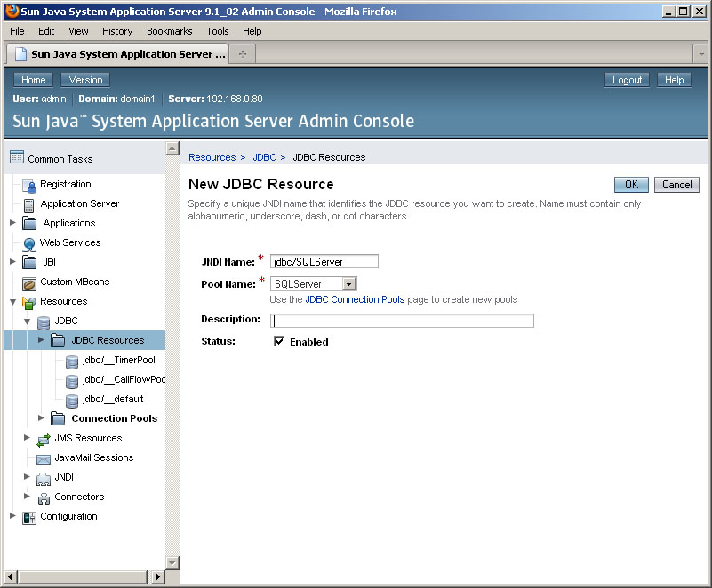This screenshot has width=712, height=588.
Task: Click the JMS Resources icon
Action: 44,439
